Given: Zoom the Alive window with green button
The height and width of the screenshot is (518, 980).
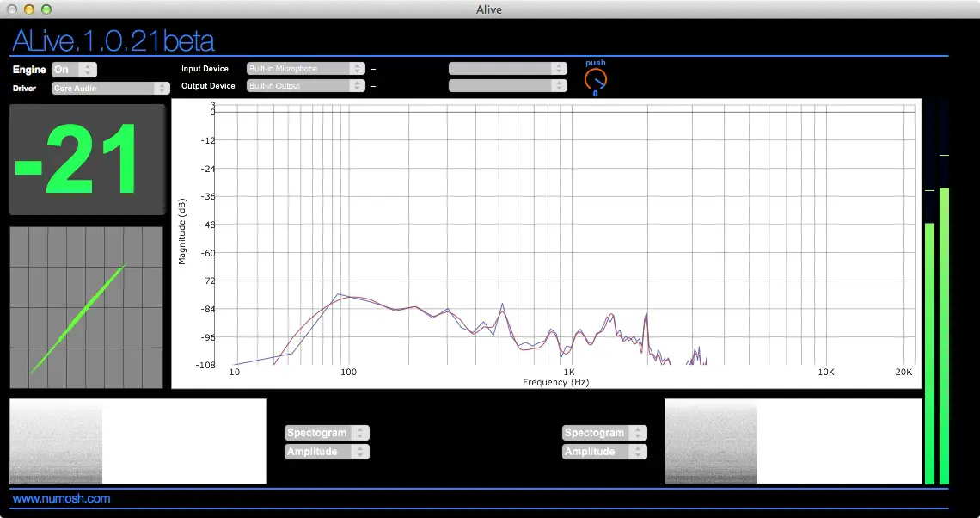Looking at the screenshot, I should 46,9.
